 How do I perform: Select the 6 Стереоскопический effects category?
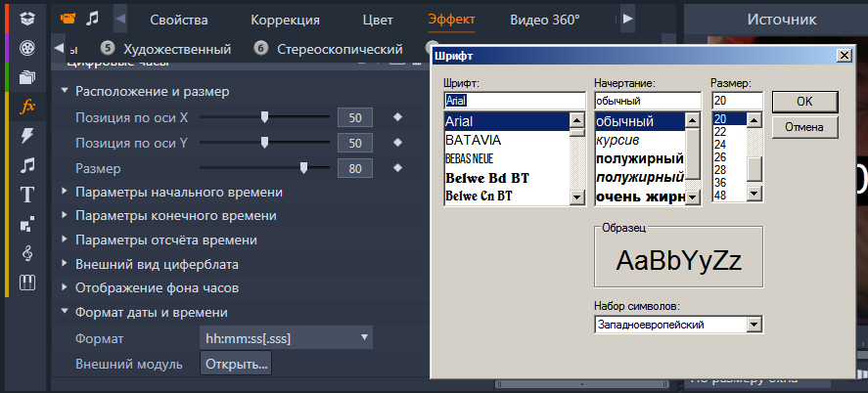328,49
